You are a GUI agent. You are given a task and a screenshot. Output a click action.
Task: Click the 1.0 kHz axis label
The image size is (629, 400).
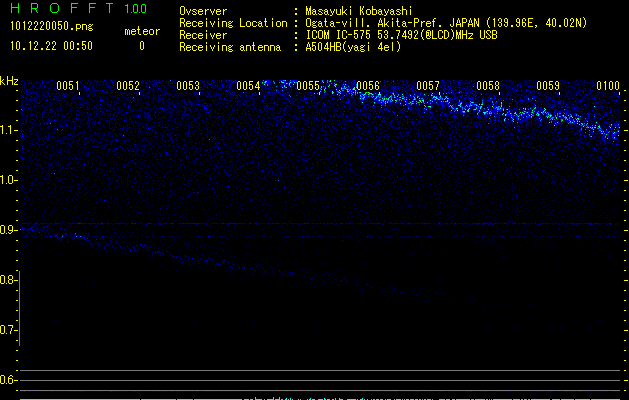point(8,180)
